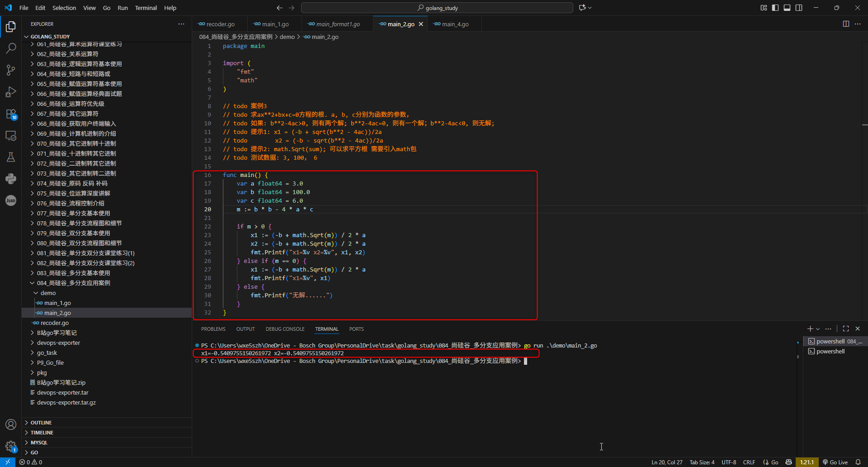Click Go Live in the status bar
This screenshot has width=868, height=467.
(835, 462)
